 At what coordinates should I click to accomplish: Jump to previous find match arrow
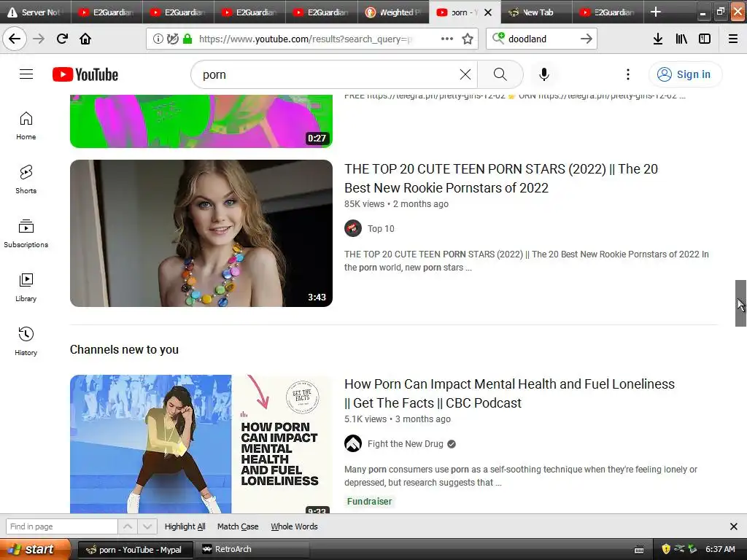pyautogui.click(x=128, y=526)
